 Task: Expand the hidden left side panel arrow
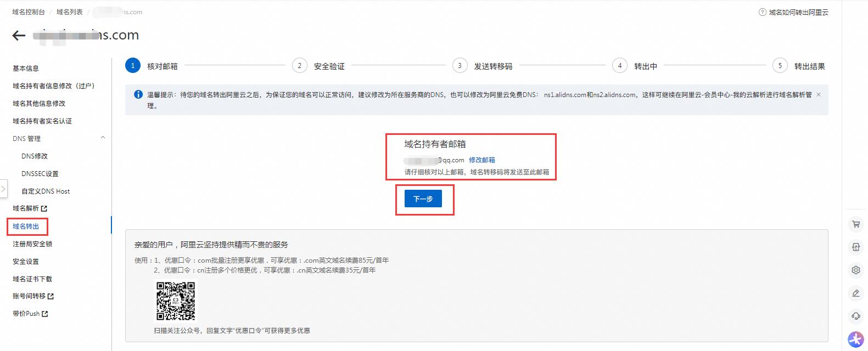[3, 189]
